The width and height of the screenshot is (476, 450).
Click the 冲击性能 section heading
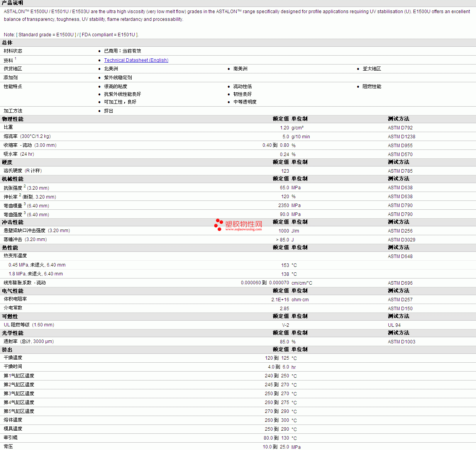coord(13,222)
